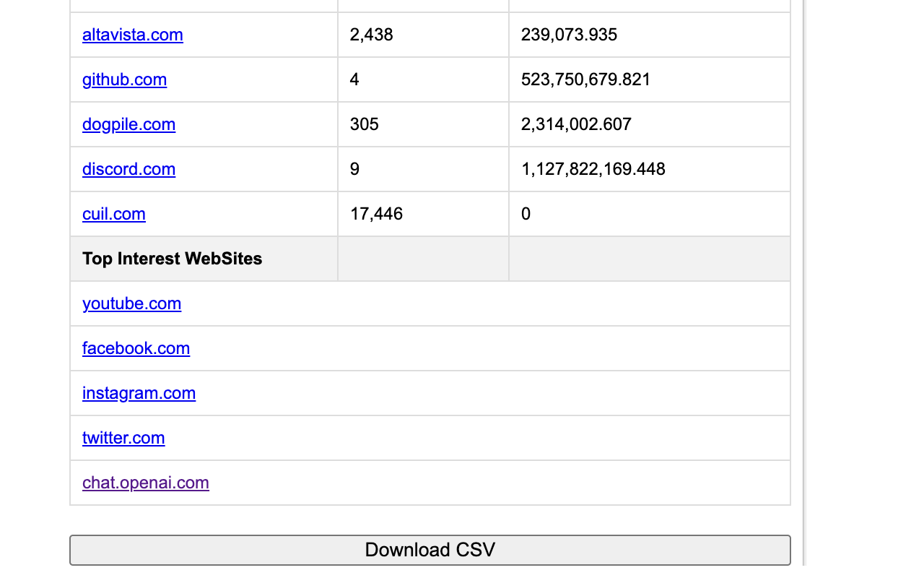Click the Download CSV button

point(430,550)
